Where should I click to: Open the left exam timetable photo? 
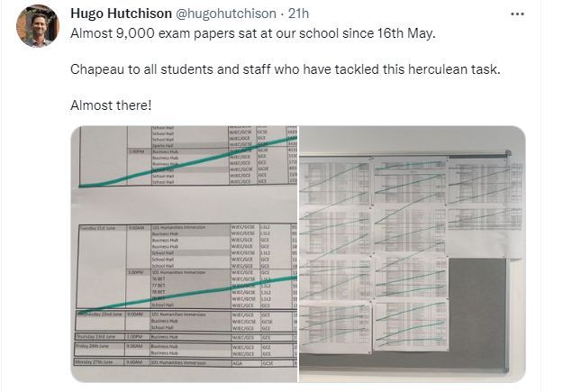[x=185, y=254]
